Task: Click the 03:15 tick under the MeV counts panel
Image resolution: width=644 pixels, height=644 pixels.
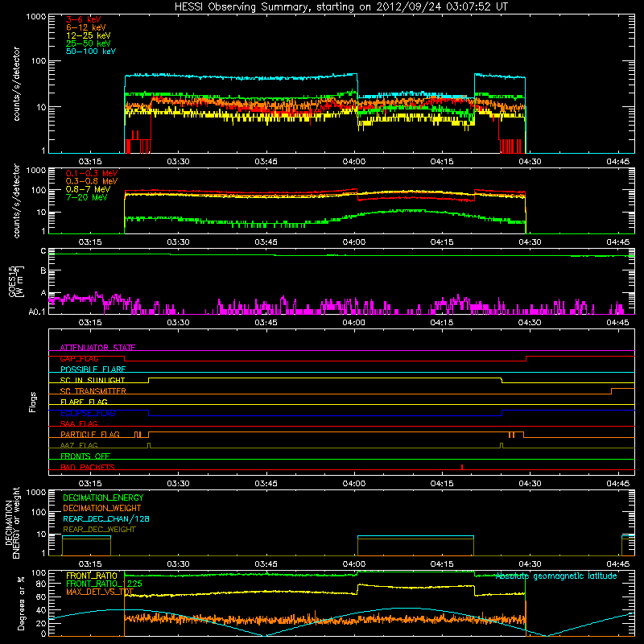Action: click(x=90, y=242)
